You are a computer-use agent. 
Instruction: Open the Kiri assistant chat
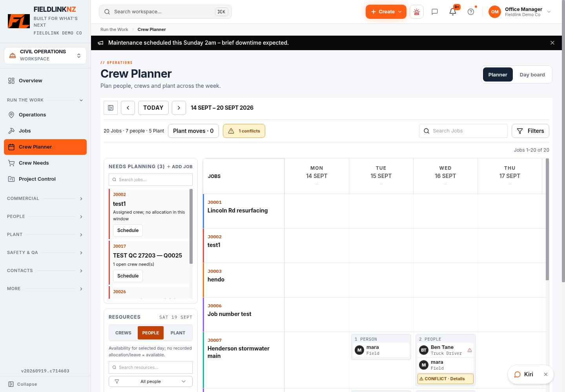coord(524,374)
